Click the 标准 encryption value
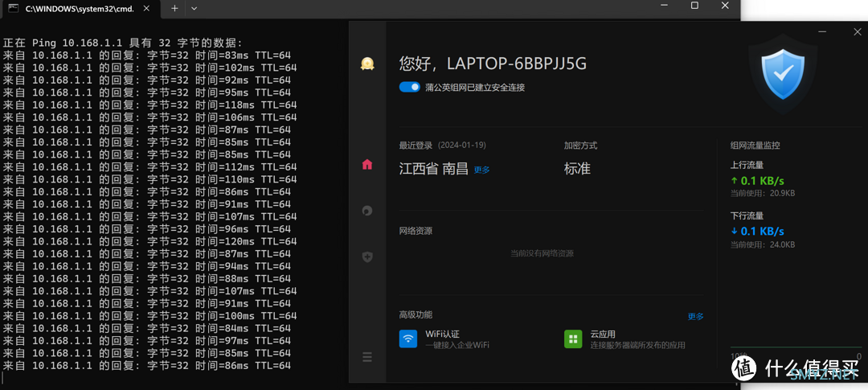 577,168
